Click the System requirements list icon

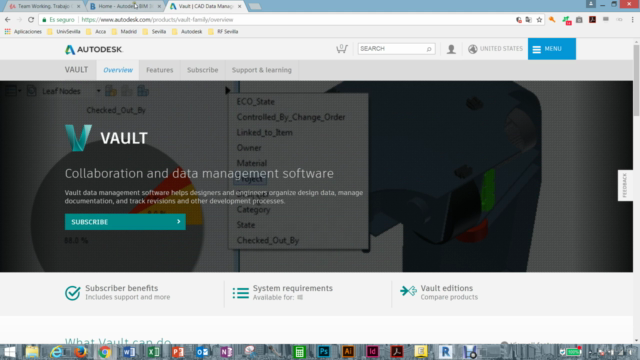pos(240,293)
